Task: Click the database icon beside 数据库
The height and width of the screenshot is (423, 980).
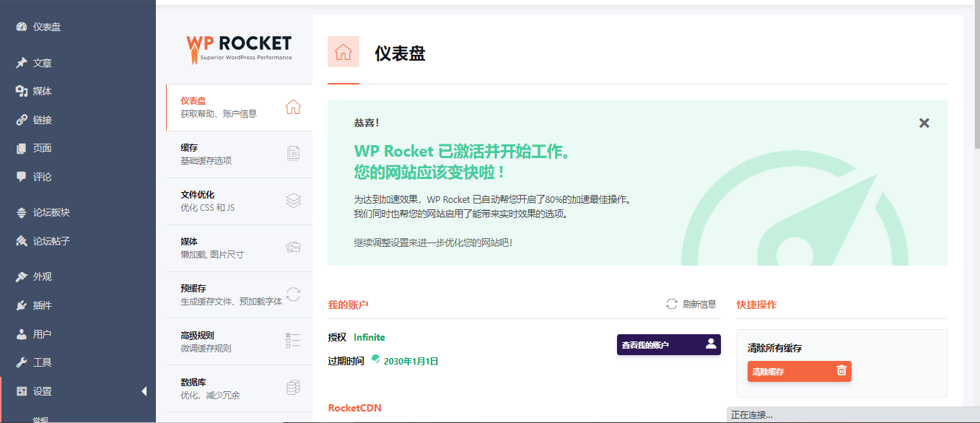Action: point(293,388)
